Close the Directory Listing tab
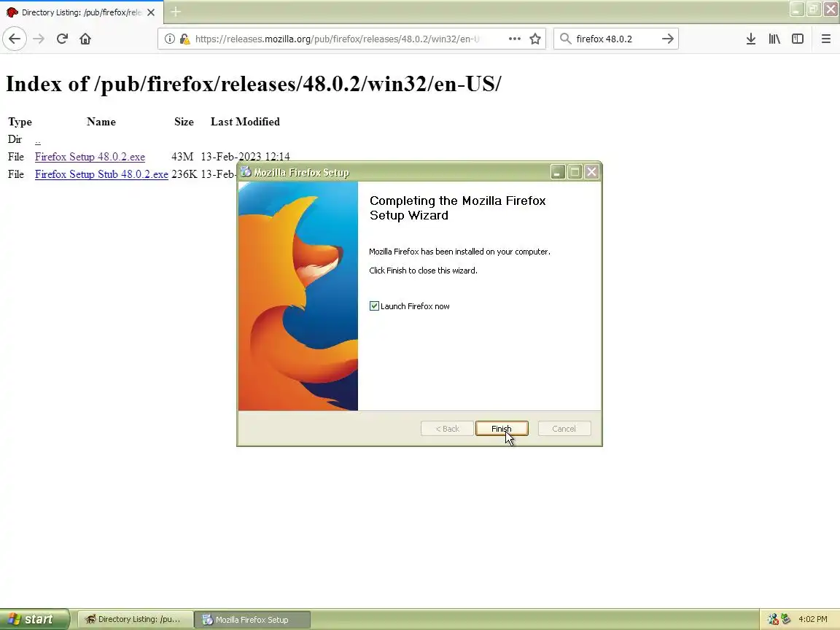The width and height of the screenshot is (840, 630). (x=151, y=12)
